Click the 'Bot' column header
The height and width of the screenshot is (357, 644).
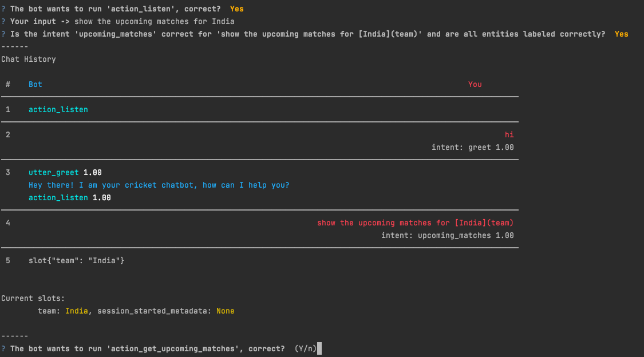click(35, 84)
